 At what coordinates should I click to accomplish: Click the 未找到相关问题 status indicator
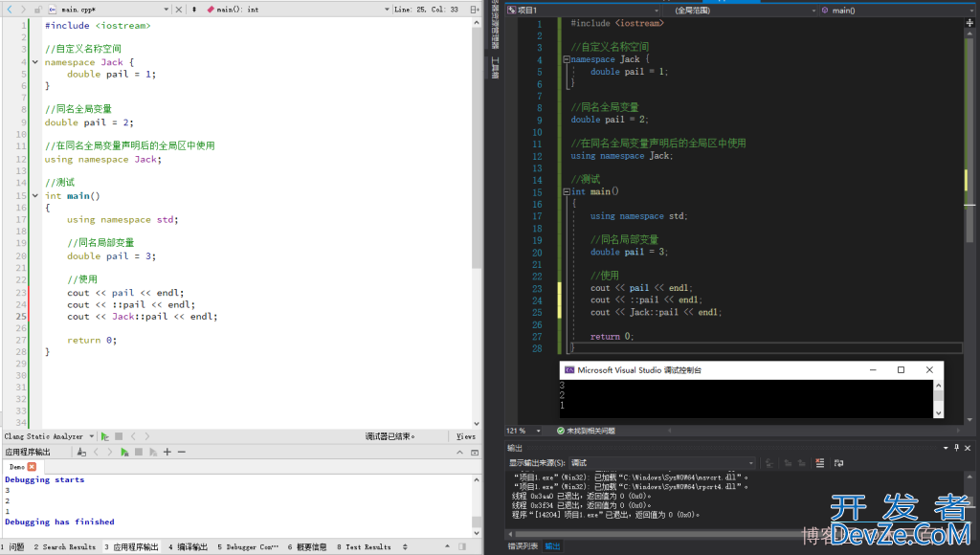tap(587, 431)
